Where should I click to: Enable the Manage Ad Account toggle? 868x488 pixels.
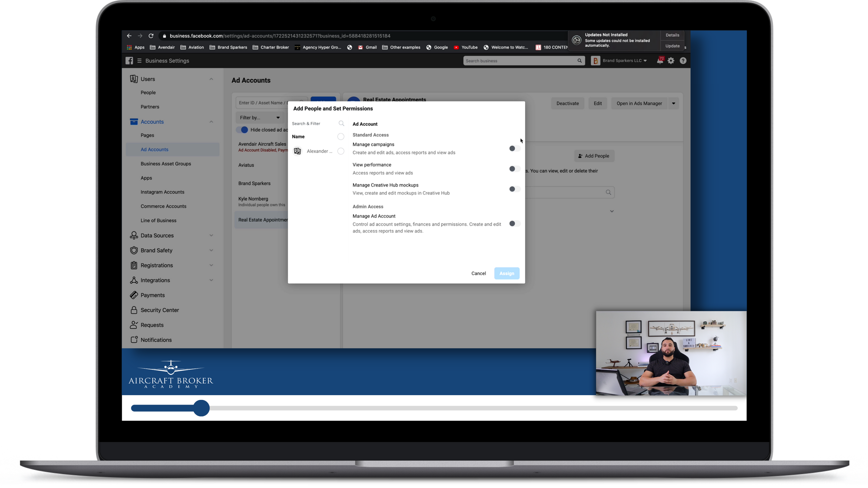(x=514, y=224)
